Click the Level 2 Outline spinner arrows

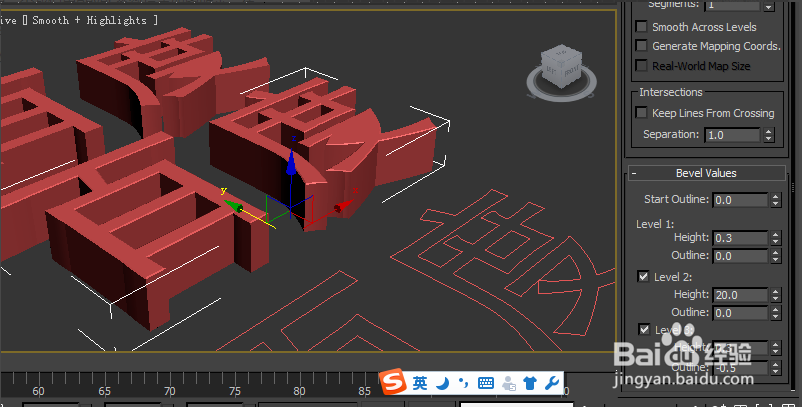pyautogui.click(x=776, y=312)
